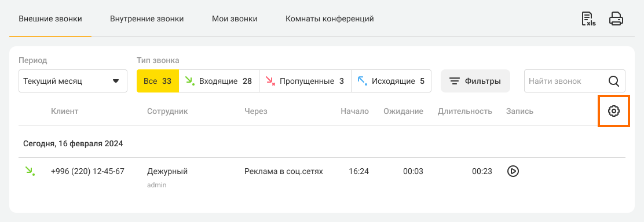Click the Дежурный employee name
The image size is (644, 222).
167,171
